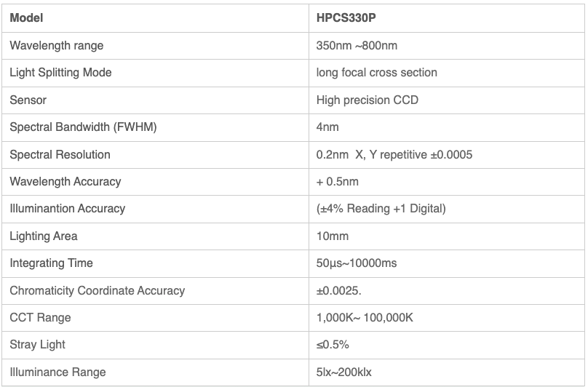Click the Wavelength Accuracy label
This screenshot has width=588, height=387.
pyautogui.click(x=65, y=182)
